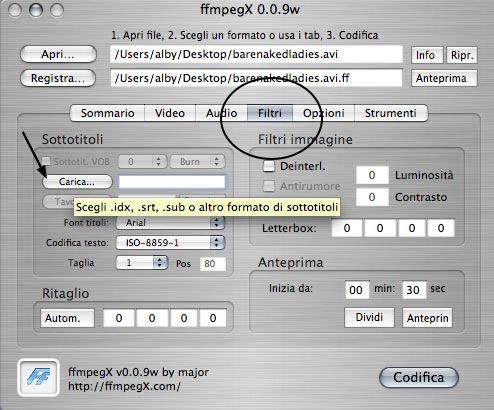Switch to the Video tab
Image resolution: width=494 pixels, height=410 pixels.
(170, 113)
